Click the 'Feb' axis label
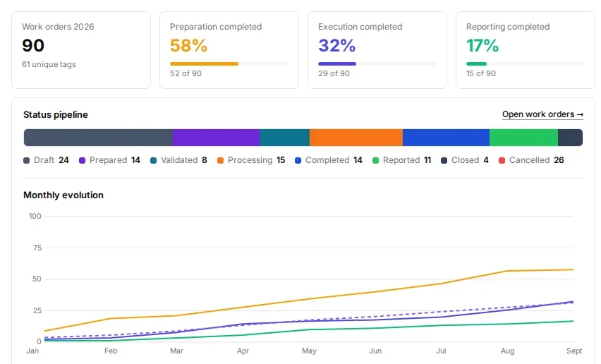The width and height of the screenshot is (601, 364). coord(111,351)
